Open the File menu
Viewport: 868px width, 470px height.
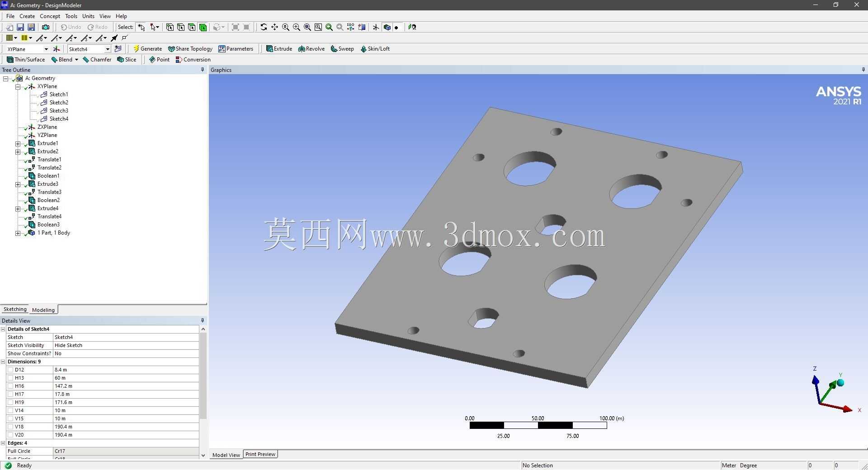(x=10, y=16)
